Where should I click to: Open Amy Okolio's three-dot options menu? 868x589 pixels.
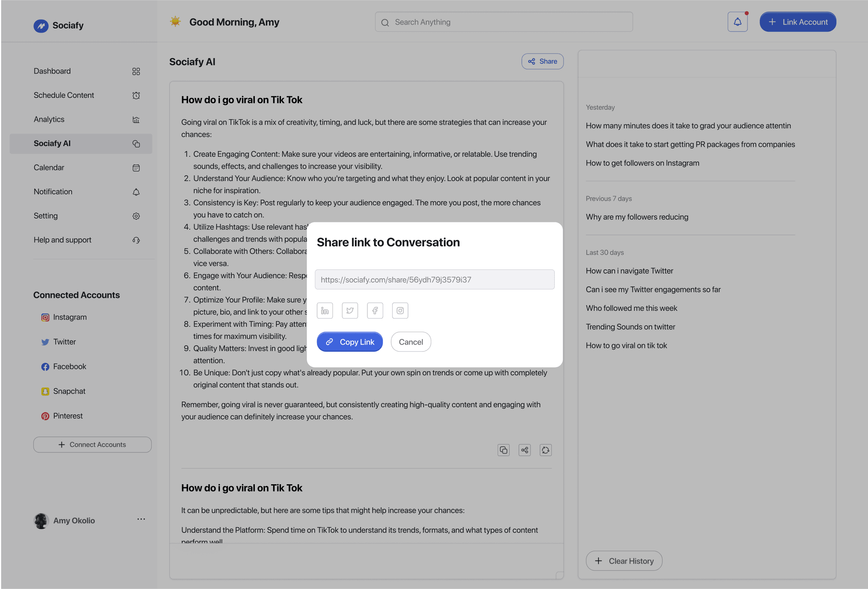141,519
